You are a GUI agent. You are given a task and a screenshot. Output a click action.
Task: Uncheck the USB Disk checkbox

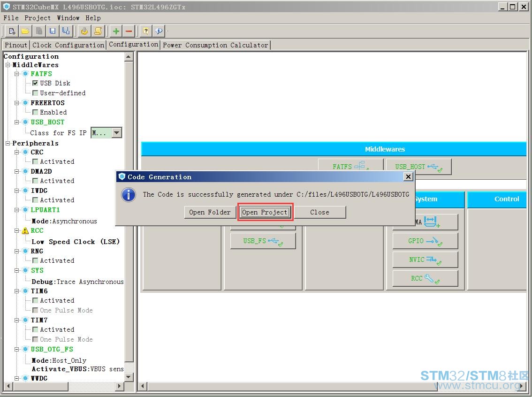pos(35,83)
